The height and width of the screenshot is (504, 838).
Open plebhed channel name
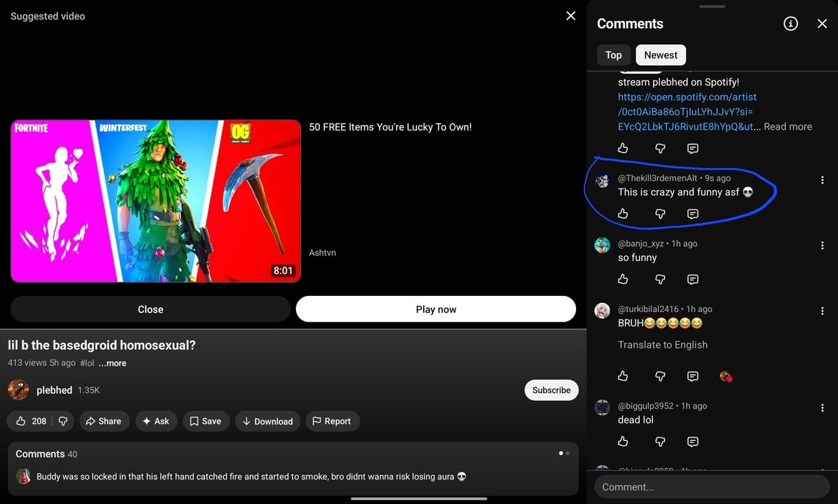click(54, 390)
